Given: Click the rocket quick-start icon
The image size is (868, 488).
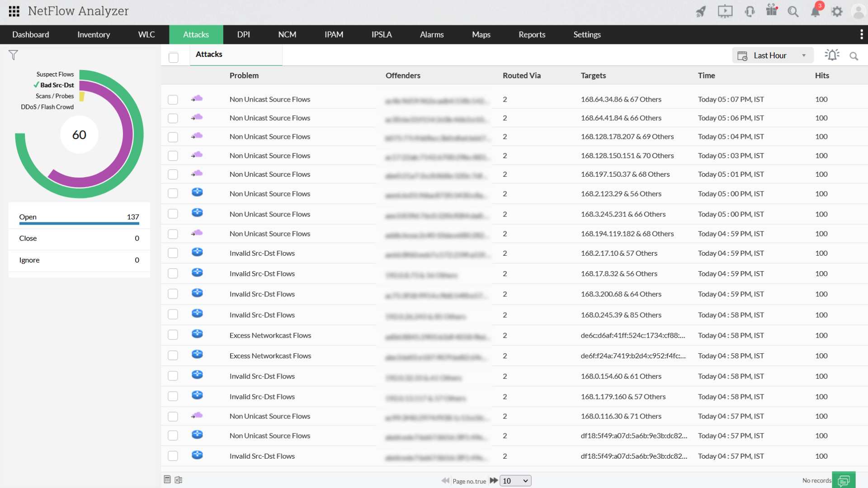Looking at the screenshot, I should coord(701,12).
